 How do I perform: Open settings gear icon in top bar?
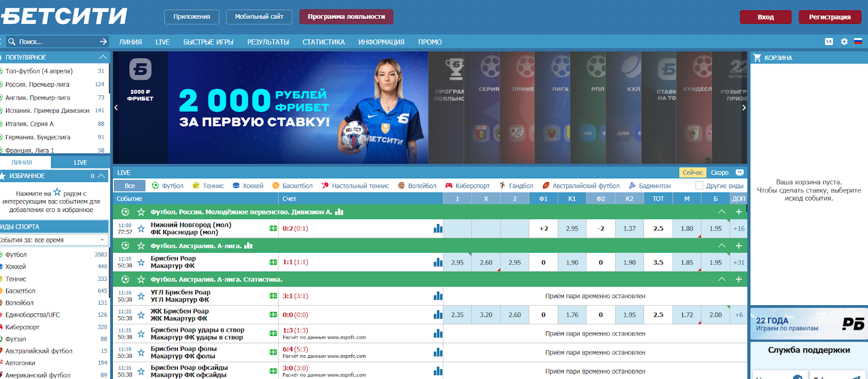(x=844, y=41)
